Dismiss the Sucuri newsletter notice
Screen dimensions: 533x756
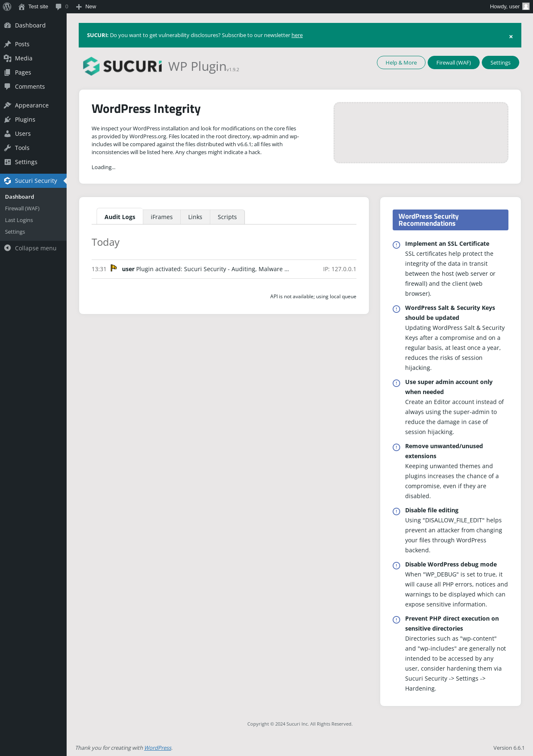(511, 37)
